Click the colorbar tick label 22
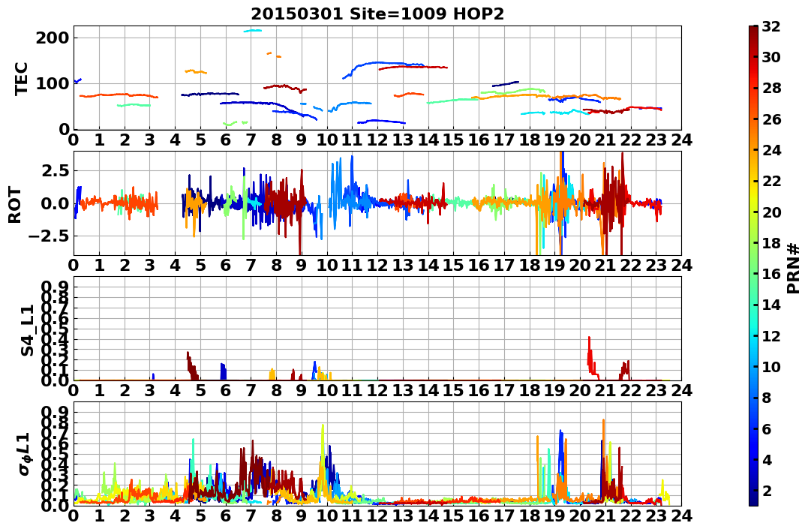808x532 pixels. [x=771, y=181]
